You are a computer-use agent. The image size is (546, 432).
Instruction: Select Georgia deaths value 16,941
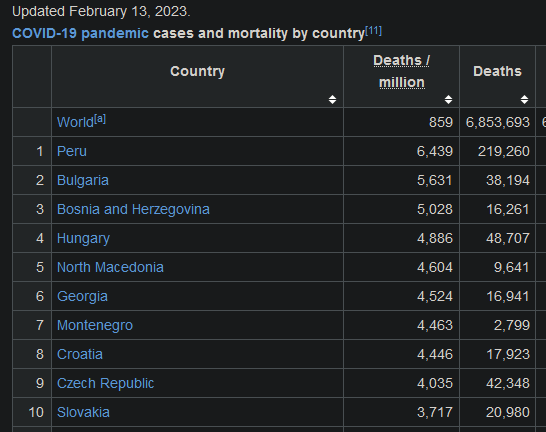coord(508,296)
